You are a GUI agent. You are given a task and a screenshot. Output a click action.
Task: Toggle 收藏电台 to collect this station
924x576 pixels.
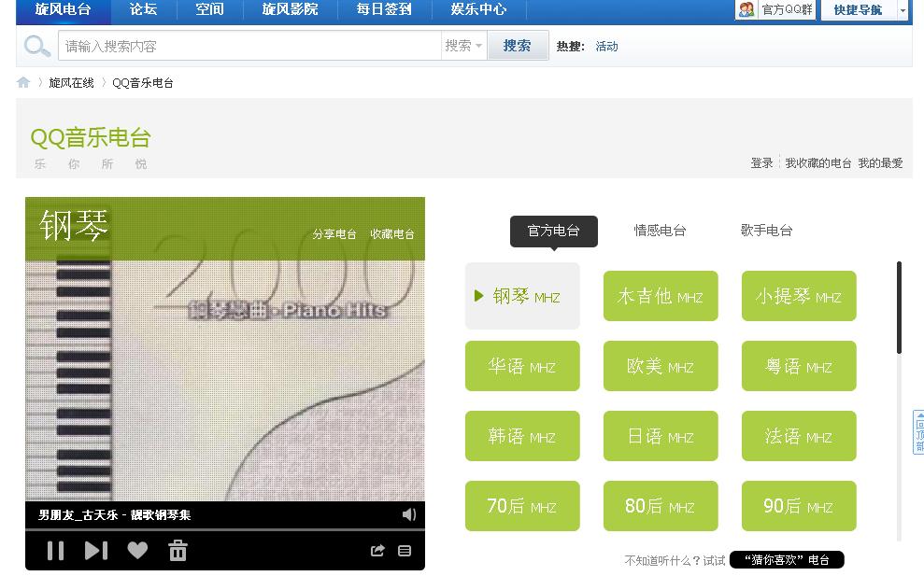(394, 234)
